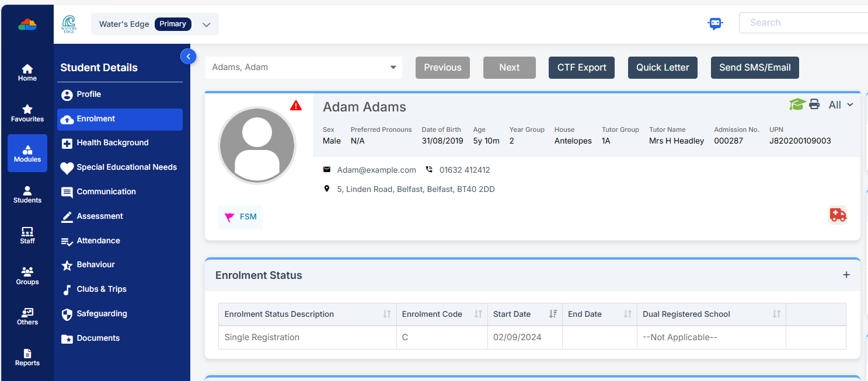Image resolution: width=868 pixels, height=381 pixels.
Task: Collapse the Student Details side panel
Action: click(x=188, y=57)
